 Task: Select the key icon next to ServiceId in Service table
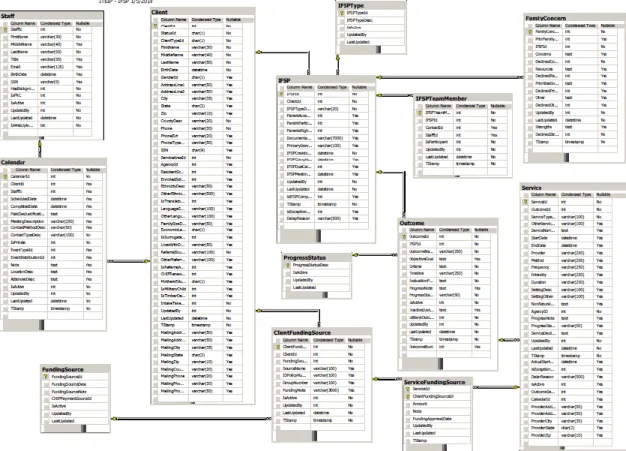(525, 202)
